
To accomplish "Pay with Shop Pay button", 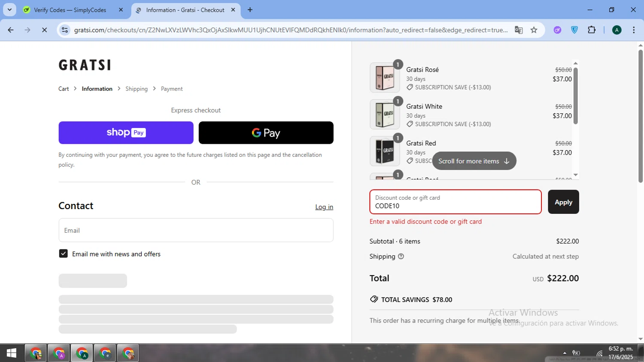I will (126, 133).
